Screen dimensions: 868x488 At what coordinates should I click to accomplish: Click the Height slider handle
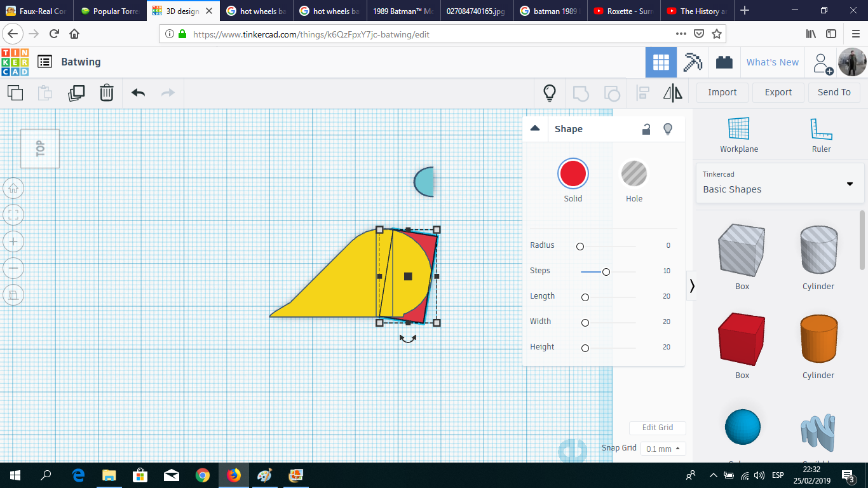coord(585,348)
